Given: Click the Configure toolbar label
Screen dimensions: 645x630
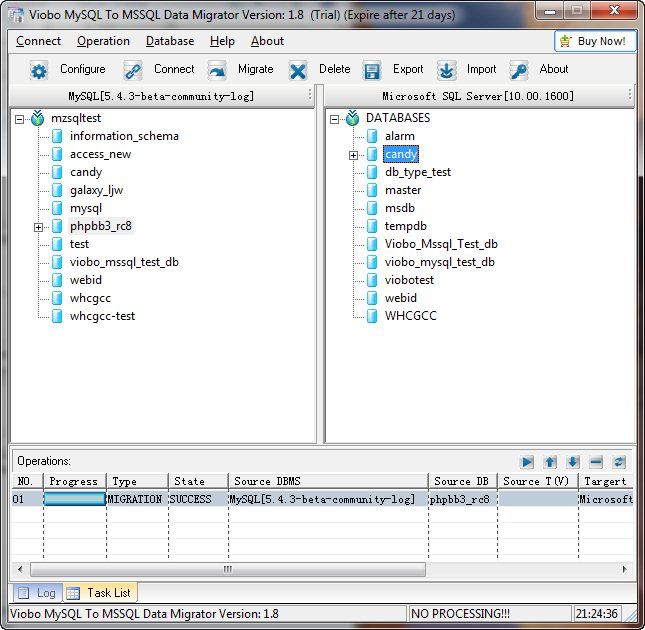Looking at the screenshot, I should [83, 69].
